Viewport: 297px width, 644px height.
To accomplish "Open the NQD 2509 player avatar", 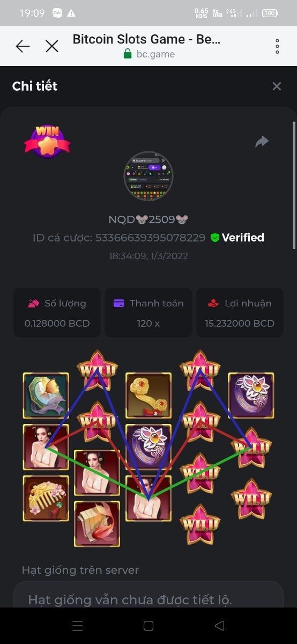I will pos(148,176).
